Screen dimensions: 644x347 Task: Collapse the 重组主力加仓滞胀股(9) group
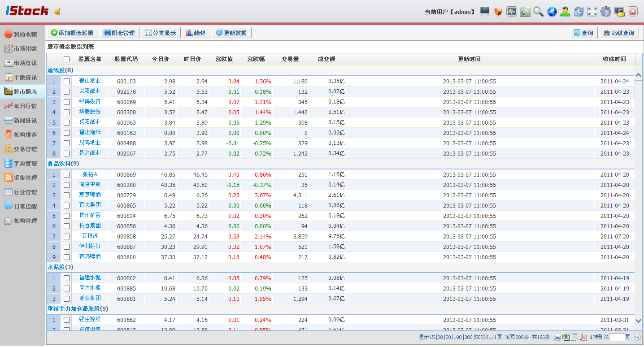tap(78, 309)
